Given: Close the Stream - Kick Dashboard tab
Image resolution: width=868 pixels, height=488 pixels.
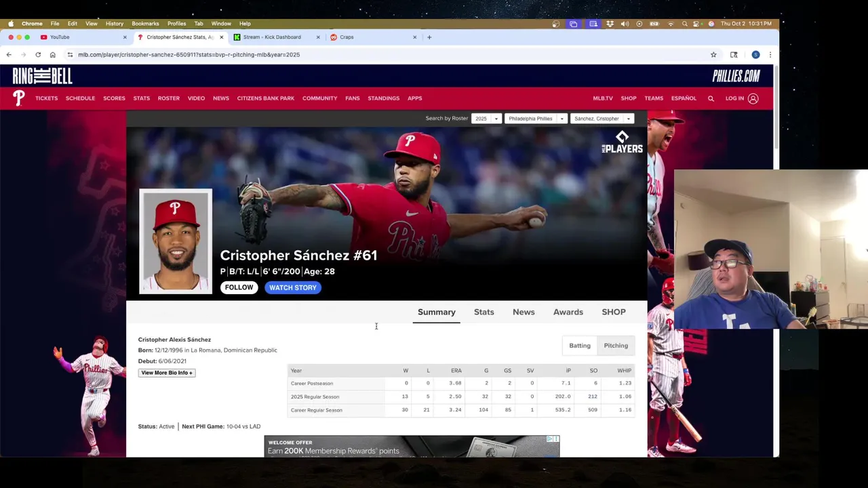Looking at the screenshot, I should click(x=317, y=37).
